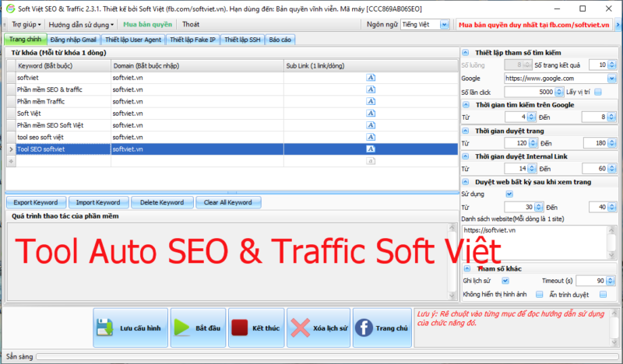Collapse Thiết lập tham số tìm kiếm section

[466, 52]
